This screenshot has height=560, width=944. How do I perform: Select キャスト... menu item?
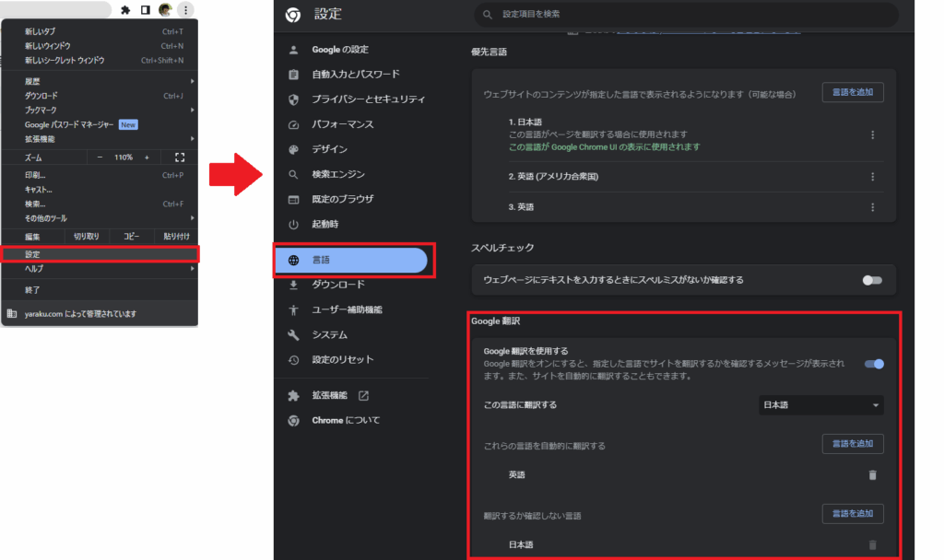100,190
